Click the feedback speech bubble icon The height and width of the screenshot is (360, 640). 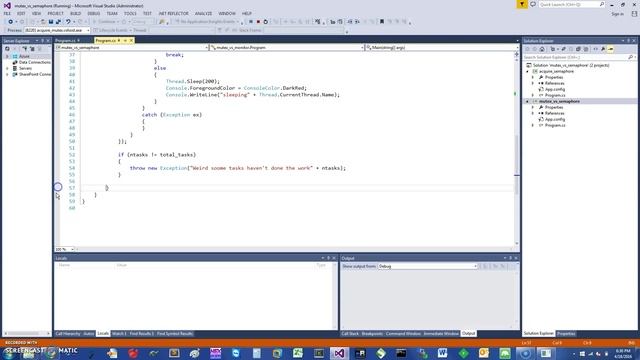(x=533, y=4)
